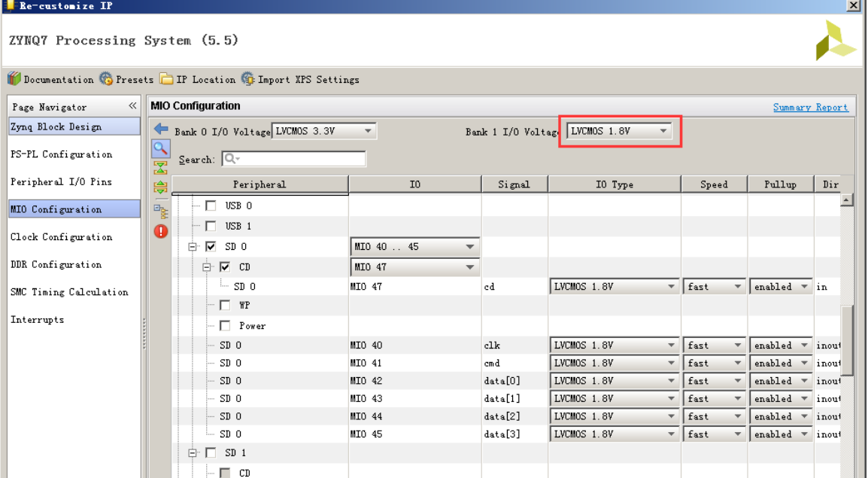Enable the USB 1 checkbox
This screenshot has width=868, height=478.
[211, 226]
